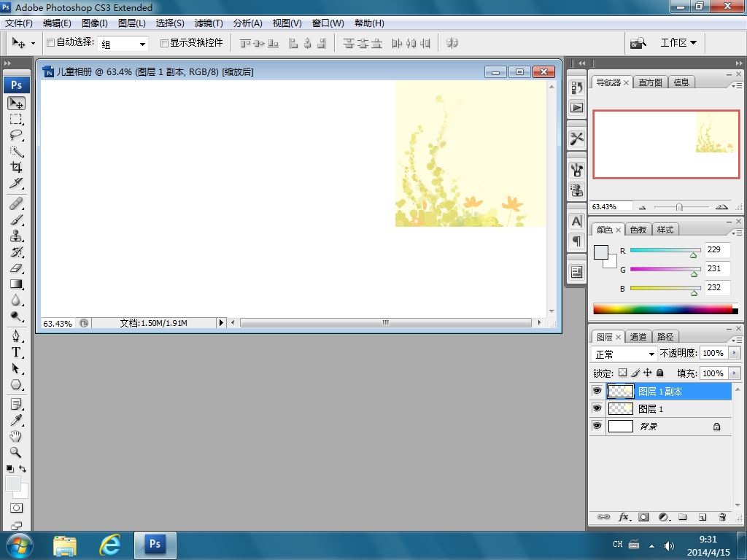The width and height of the screenshot is (747, 560).
Task: Click the navigator zoom-out button
Action: click(642, 207)
